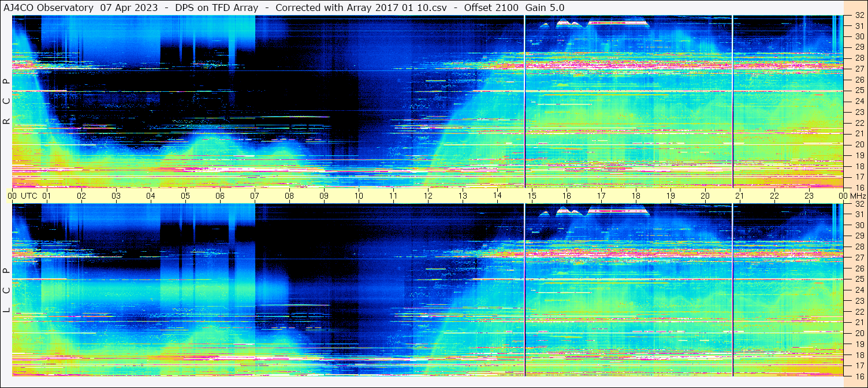Image resolution: width=868 pixels, height=388 pixels.
Task: Select hour 06 on the time axis
Action: click(x=220, y=196)
